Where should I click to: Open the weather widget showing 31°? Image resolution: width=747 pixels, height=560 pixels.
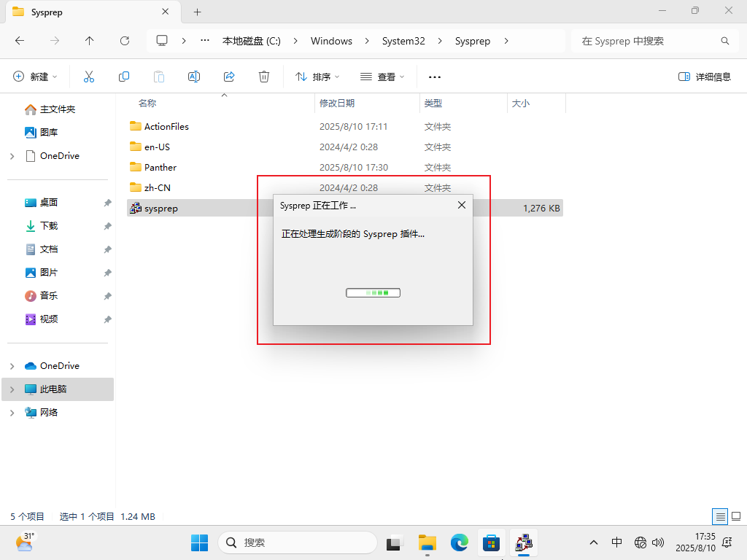[x=25, y=542]
